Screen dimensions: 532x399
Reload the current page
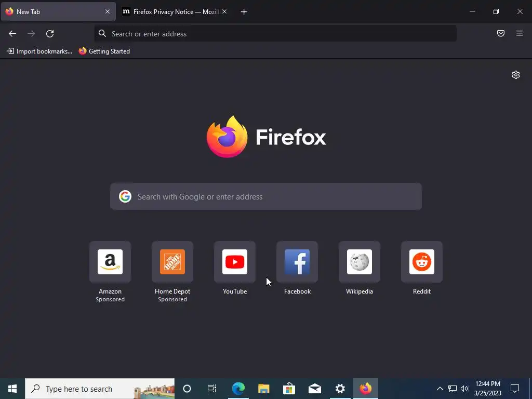[x=50, y=34]
